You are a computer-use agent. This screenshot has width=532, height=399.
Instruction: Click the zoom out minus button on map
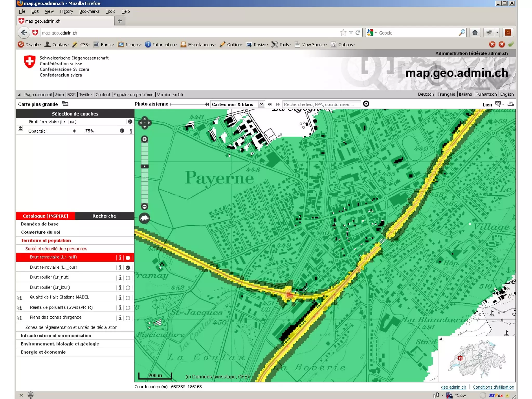(x=144, y=207)
